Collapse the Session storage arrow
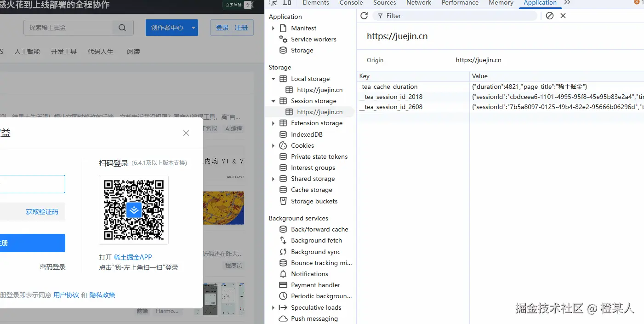The width and height of the screenshot is (644, 324). 274,101
